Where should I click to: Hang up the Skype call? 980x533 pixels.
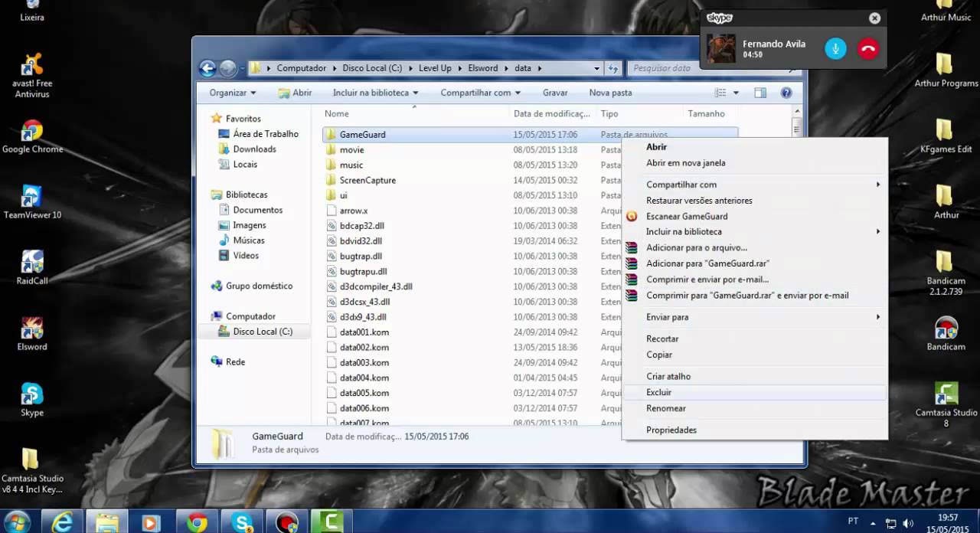[867, 48]
